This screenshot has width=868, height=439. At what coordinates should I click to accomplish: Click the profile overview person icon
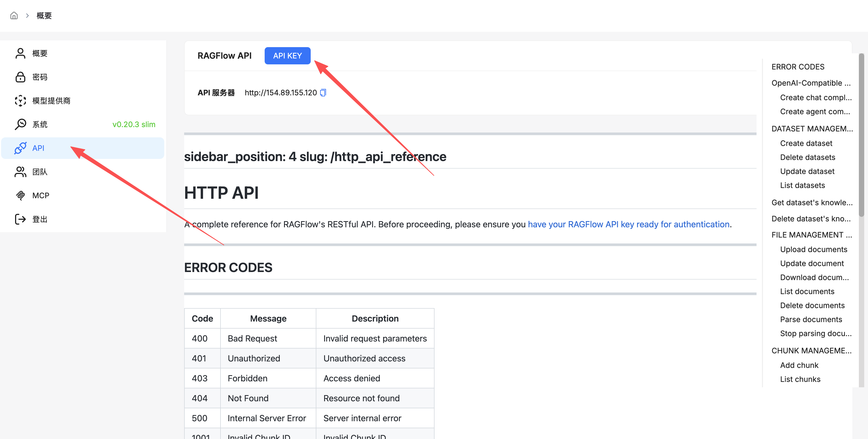(20, 53)
